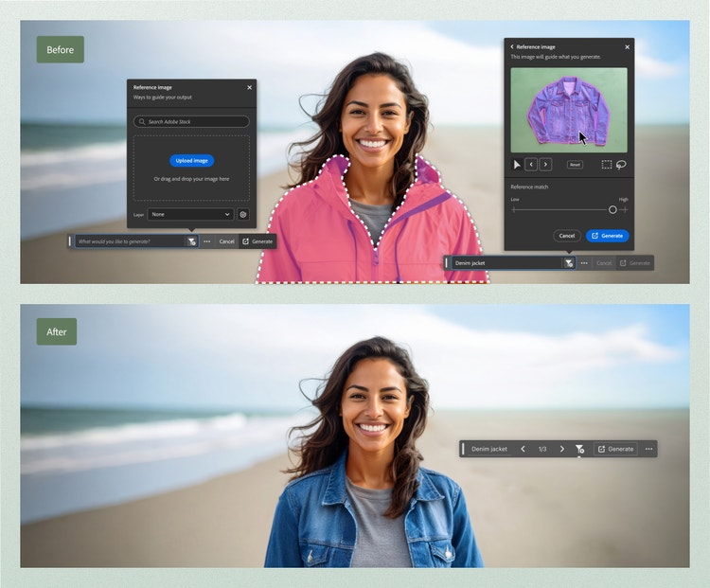Go back using chevron beside Reference image title
The width and height of the screenshot is (710, 588).
pos(512,46)
